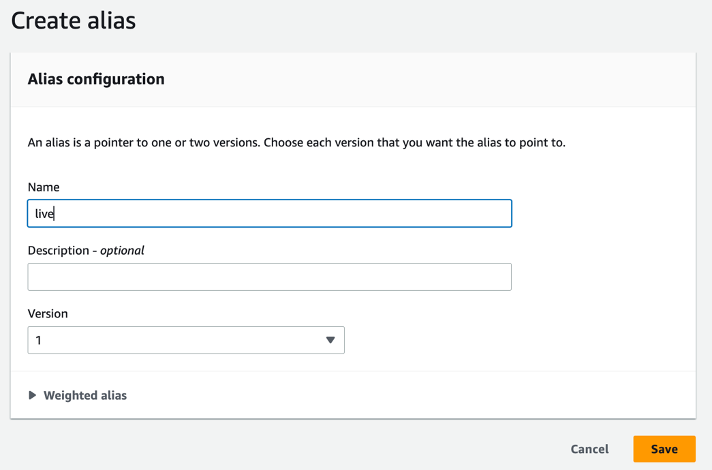This screenshot has width=712, height=470.
Task: Click the Save button
Action: (x=664, y=449)
